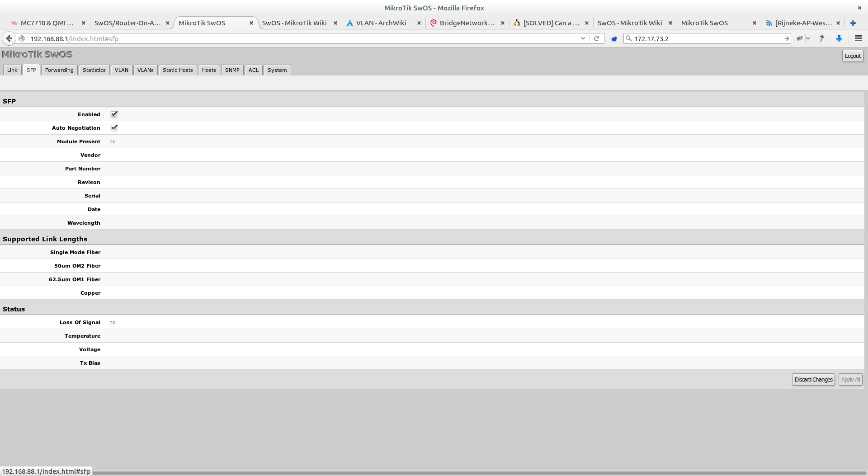Click the search go arrow
This screenshot has height=476, width=868.
click(x=787, y=38)
